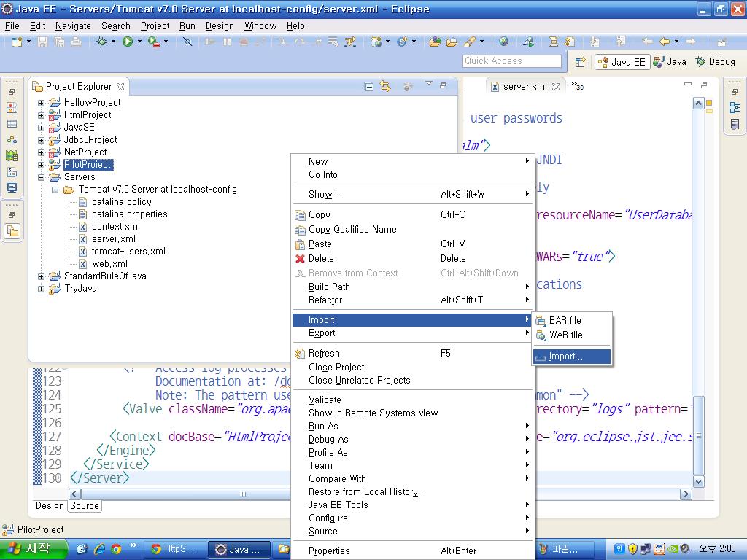747x560 pixels.
Task: Select Properties in the context menu
Action: pyautogui.click(x=412, y=551)
